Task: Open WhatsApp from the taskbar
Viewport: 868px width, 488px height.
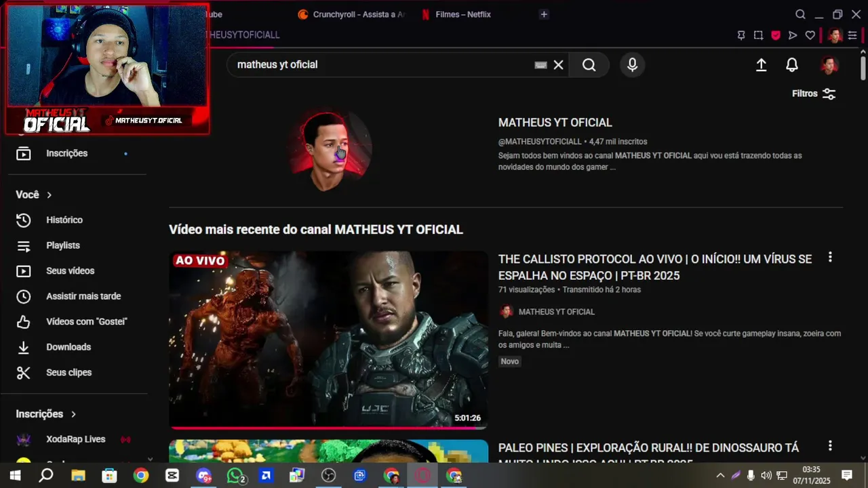Action: point(235,476)
